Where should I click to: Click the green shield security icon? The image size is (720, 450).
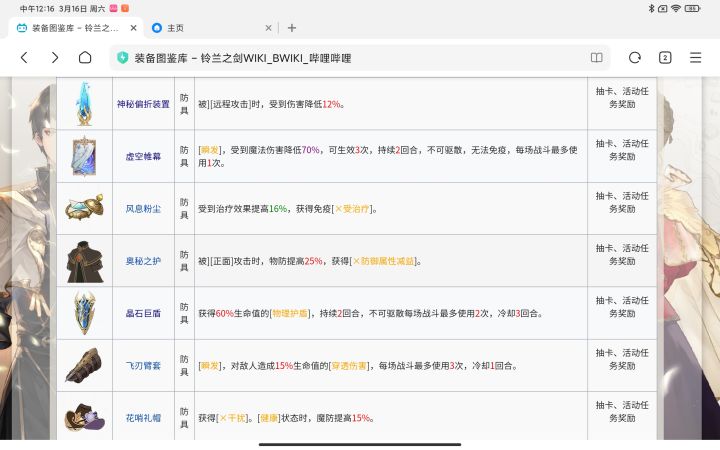[122, 58]
